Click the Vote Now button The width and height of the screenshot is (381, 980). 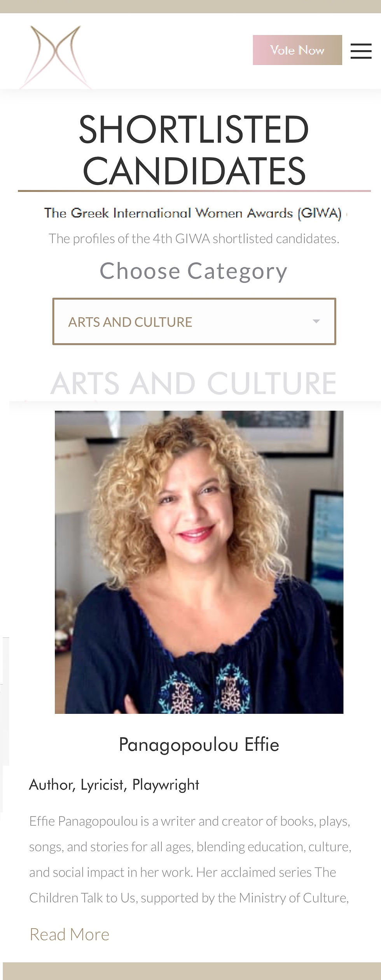coord(297,50)
